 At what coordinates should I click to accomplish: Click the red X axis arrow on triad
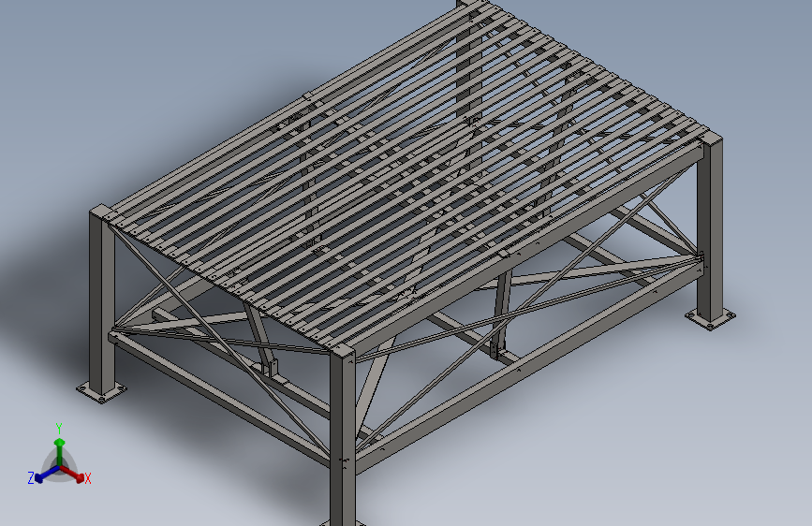[73, 474]
